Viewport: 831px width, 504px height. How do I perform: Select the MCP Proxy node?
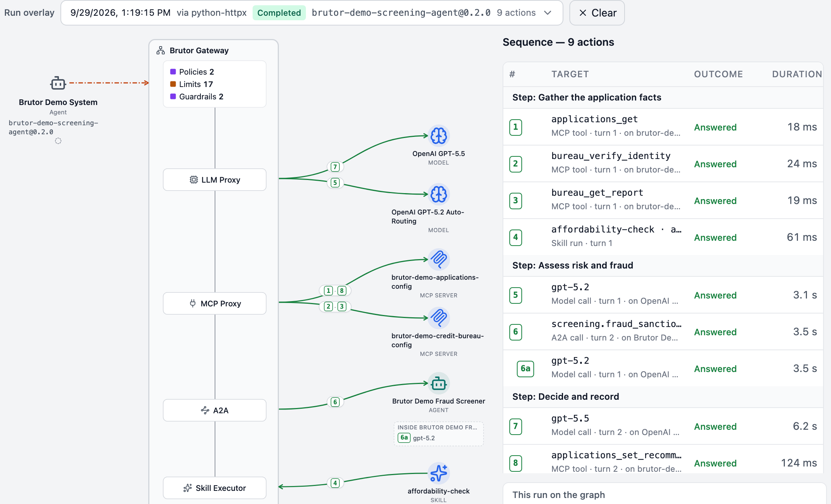[x=215, y=303]
